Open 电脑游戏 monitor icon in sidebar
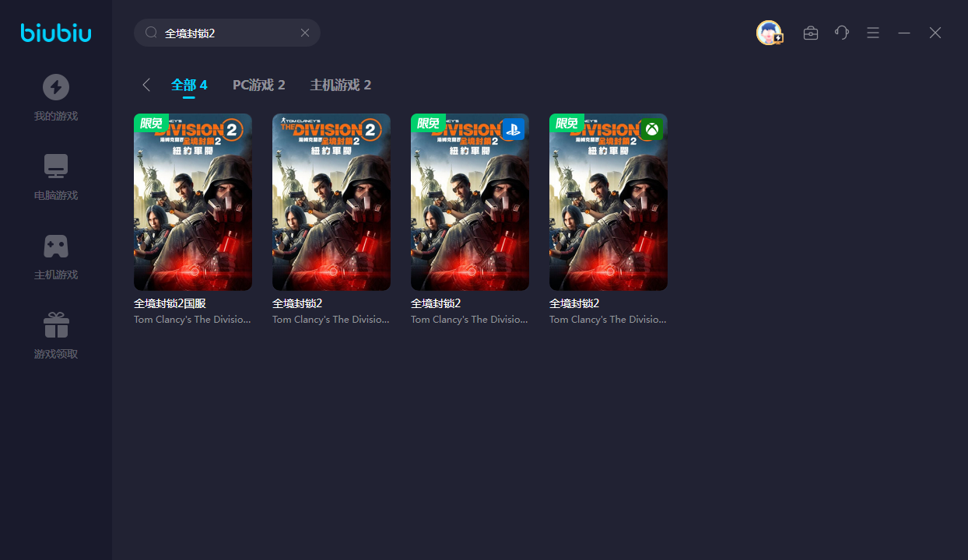The image size is (968, 560). (x=56, y=166)
